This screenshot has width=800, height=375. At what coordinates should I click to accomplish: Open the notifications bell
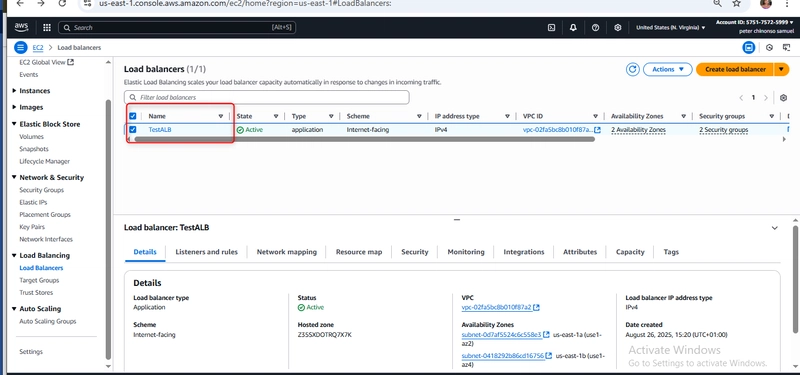coord(573,28)
